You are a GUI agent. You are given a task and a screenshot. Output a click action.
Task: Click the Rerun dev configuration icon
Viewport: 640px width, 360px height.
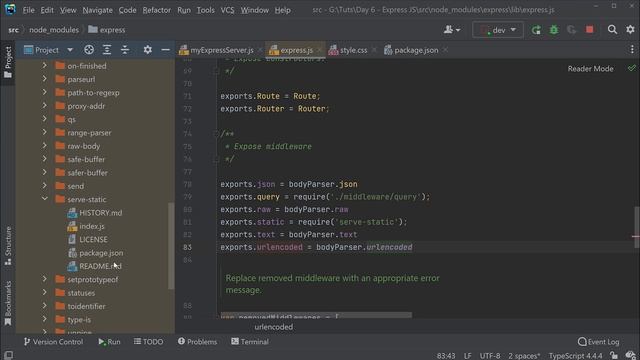[x=536, y=30]
